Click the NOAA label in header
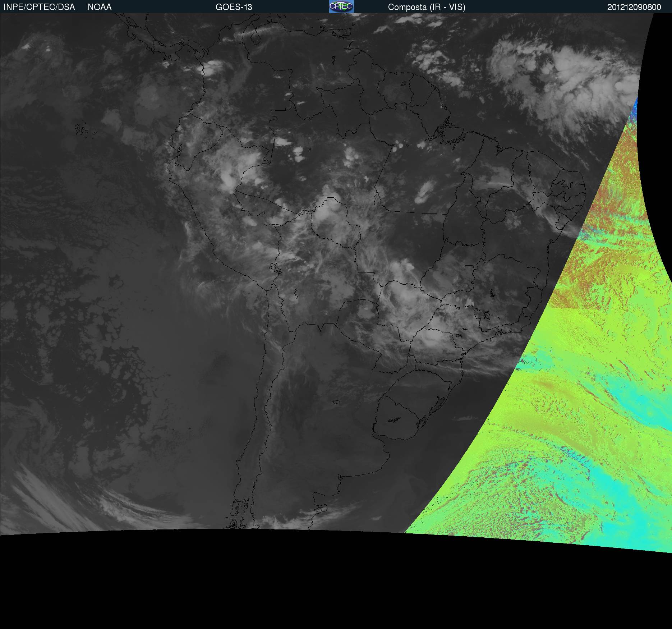This screenshot has width=672, height=629. [x=100, y=7]
